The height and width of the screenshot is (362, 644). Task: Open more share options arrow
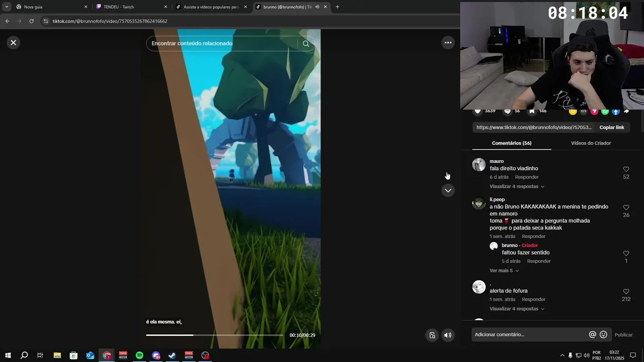pos(626,111)
